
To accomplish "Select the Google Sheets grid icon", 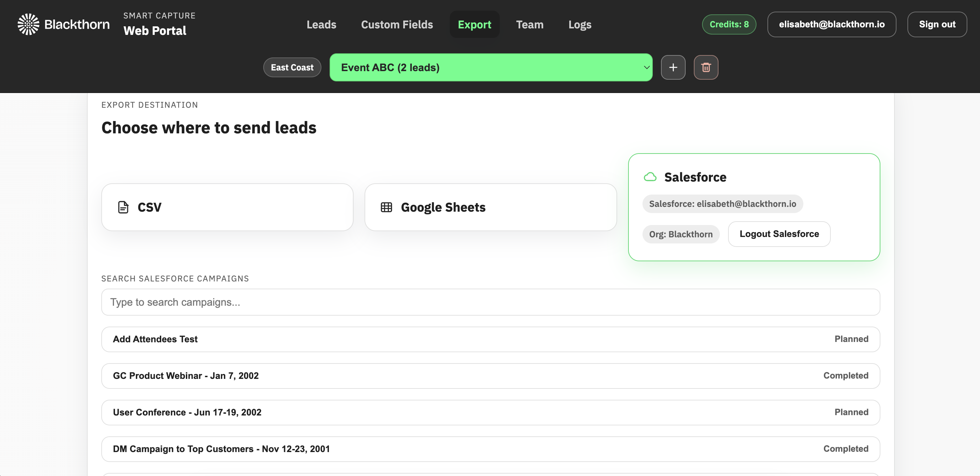I will (x=386, y=207).
